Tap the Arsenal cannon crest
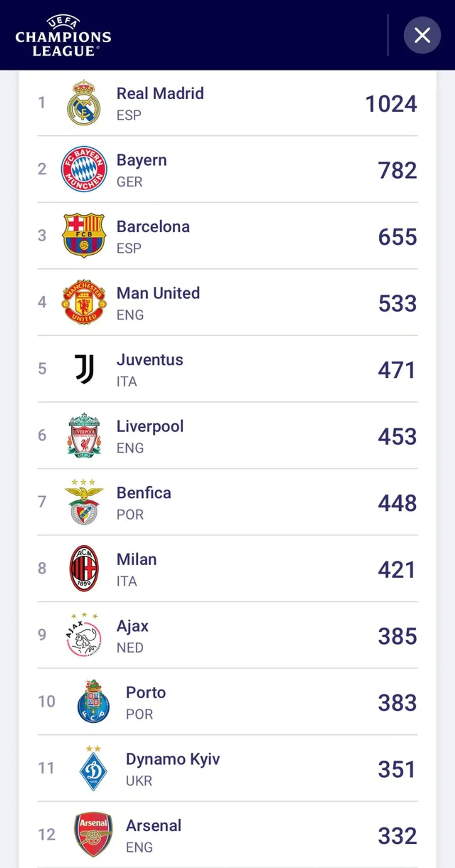This screenshot has width=455, height=868. [x=93, y=834]
